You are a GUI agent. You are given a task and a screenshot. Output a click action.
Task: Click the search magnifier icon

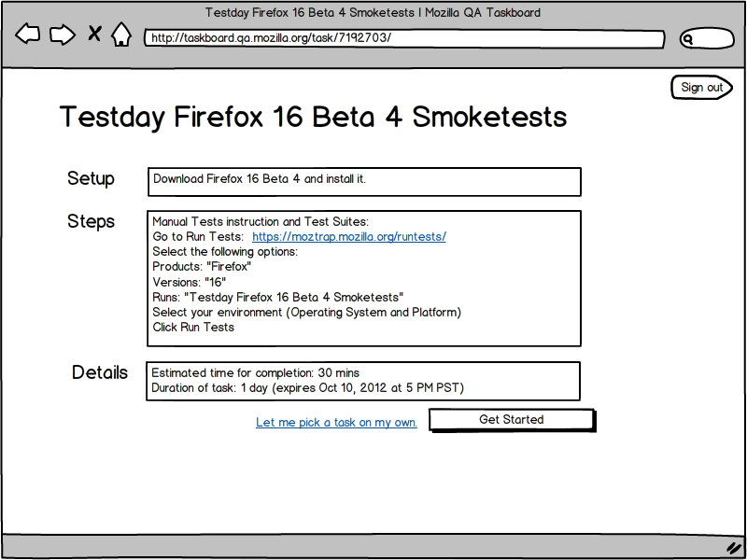687,39
